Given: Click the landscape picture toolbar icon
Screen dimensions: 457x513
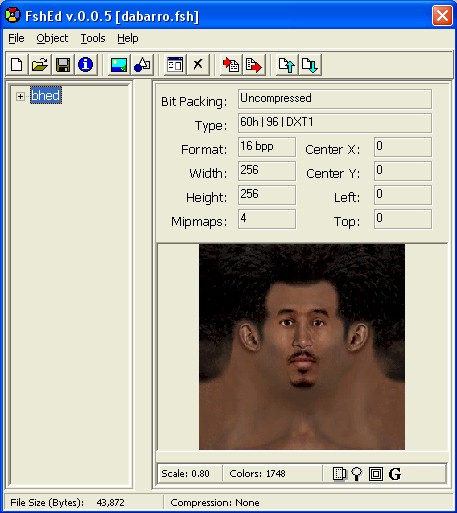Looking at the screenshot, I should pos(119,64).
